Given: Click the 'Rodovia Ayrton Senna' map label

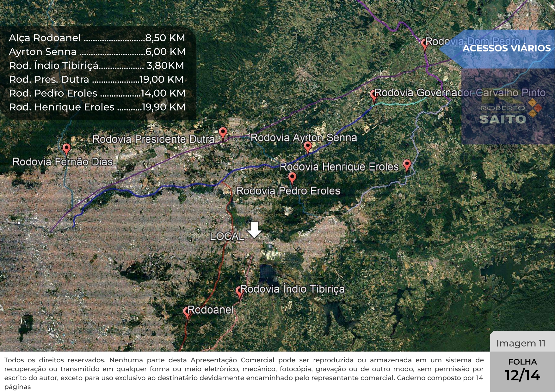Looking at the screenshot, I should click(x=304, y=138).
